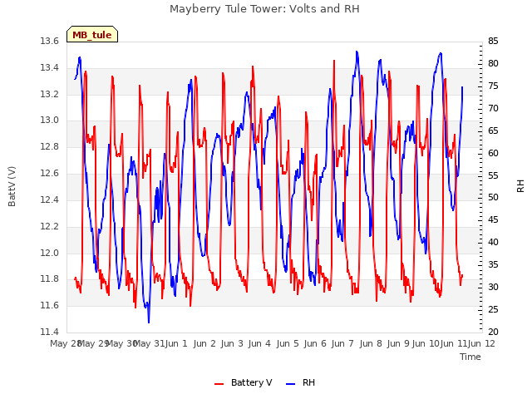532x399 pixels.
Task: Click the 12.2 tick on the BattV axis
Action: pyautogui.click(x=49, y=226)
